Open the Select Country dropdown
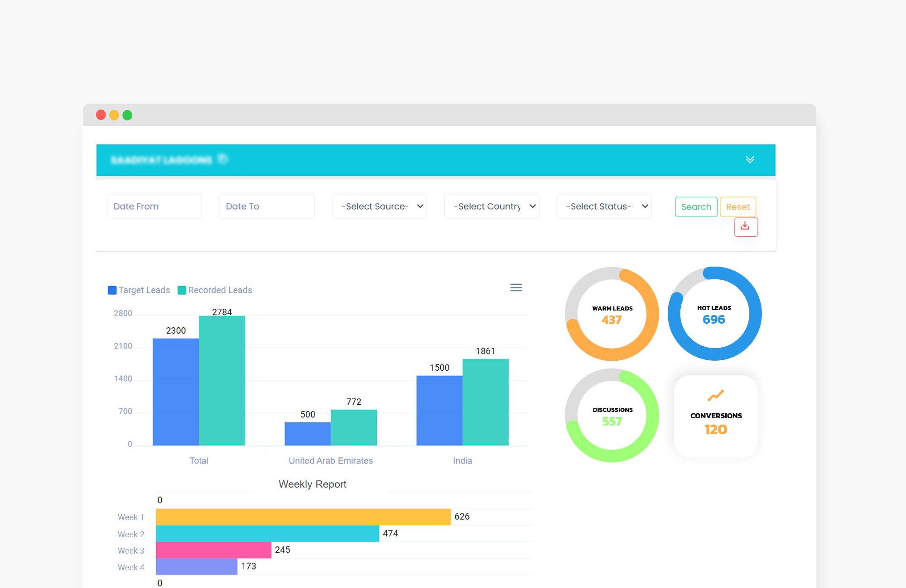Screen dimensions: 906x588 492,206
